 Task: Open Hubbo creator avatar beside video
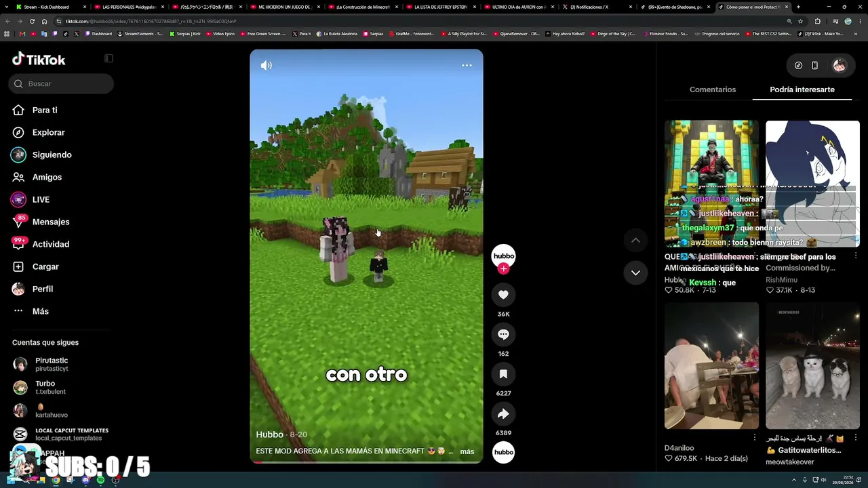click(503, 256)
